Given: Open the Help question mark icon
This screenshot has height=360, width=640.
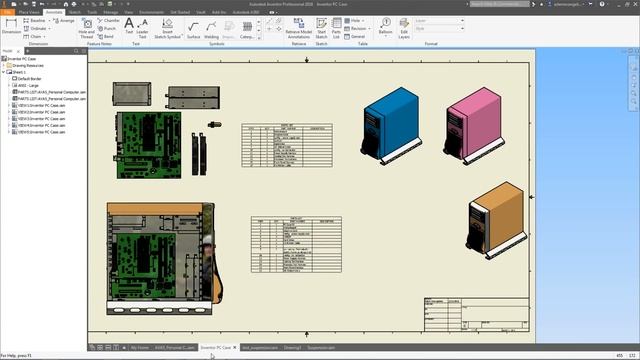Looking at the screenshot, I should click(x=602, y=4).
